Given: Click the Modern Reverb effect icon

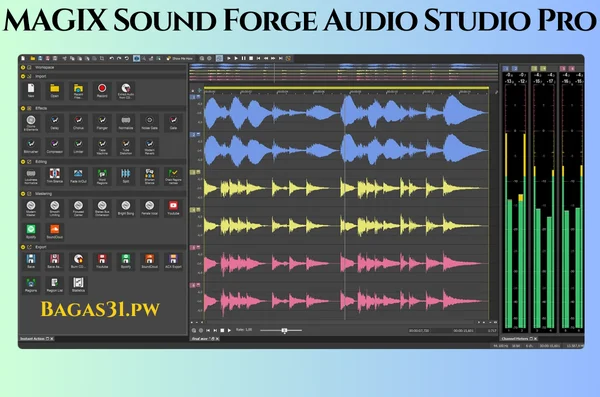Looking at the screenshot, I should coord(150,146).
